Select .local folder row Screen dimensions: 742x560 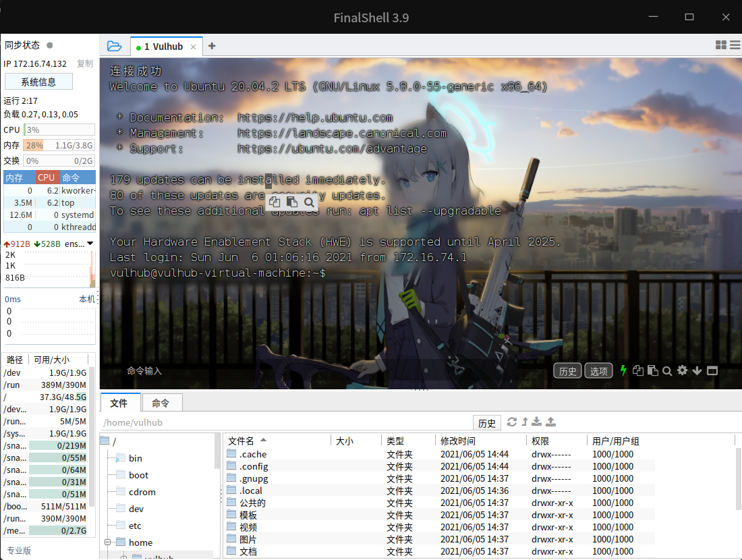[440, 491]
